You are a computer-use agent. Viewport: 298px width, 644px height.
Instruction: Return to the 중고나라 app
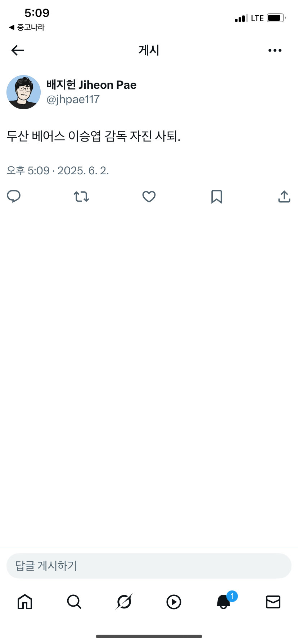(27, 27)
